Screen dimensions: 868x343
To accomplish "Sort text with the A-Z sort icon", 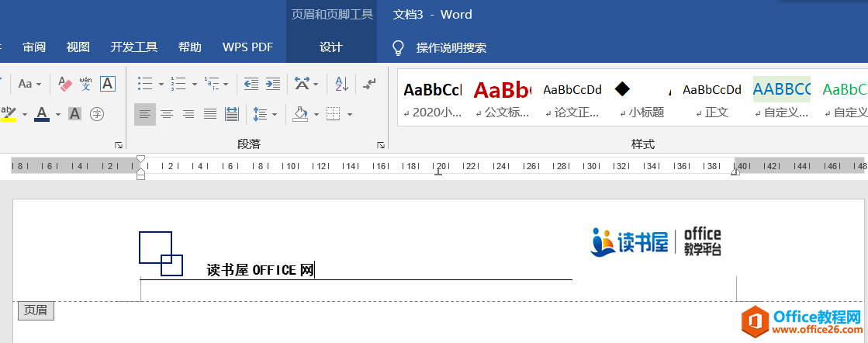I will pyautogui.click(x=342, y=84).
